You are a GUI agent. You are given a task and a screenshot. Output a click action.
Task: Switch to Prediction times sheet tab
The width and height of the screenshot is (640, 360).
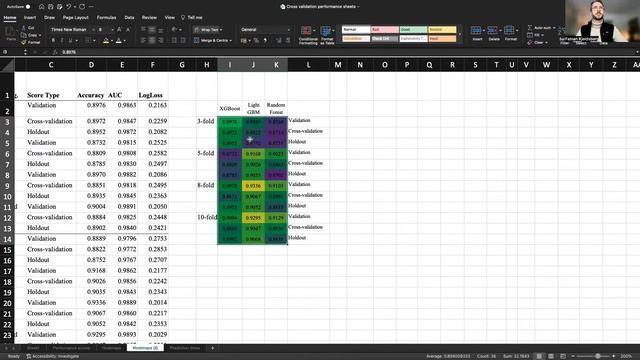coord(185,348)
